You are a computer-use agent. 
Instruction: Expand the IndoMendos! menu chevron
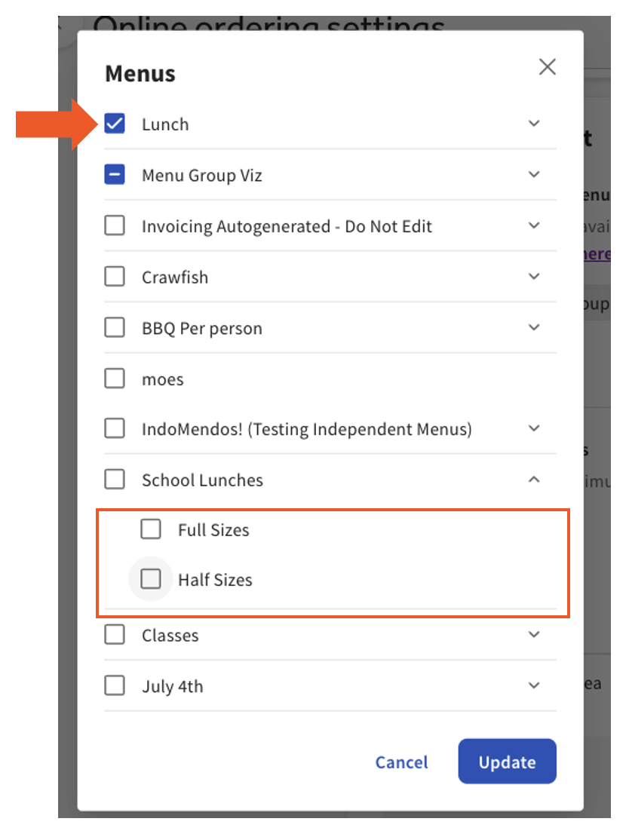[x=534, y=429]
